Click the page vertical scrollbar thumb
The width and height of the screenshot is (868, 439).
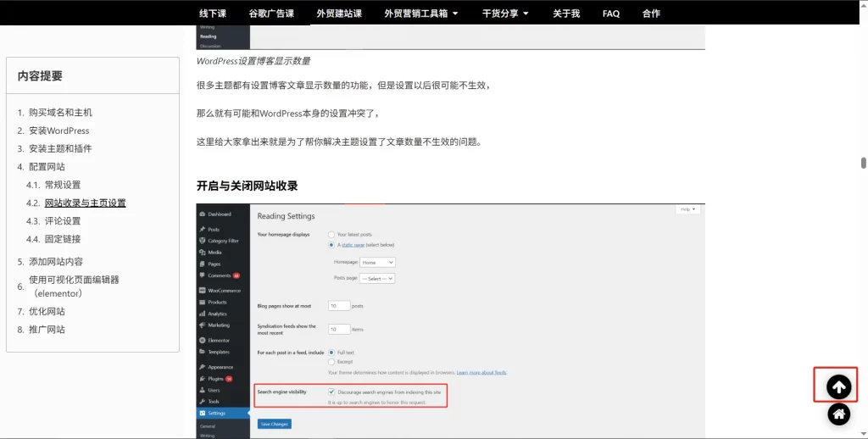[864, 163]
